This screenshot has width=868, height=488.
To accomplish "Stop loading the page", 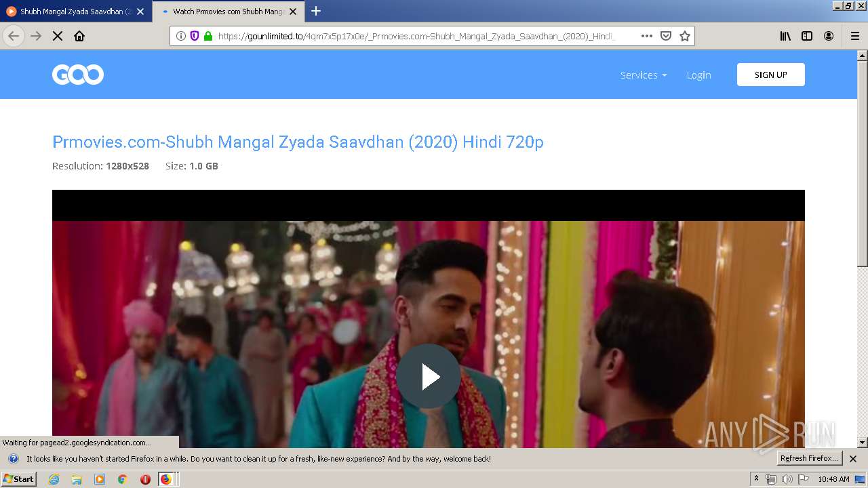I will (58, 36).
